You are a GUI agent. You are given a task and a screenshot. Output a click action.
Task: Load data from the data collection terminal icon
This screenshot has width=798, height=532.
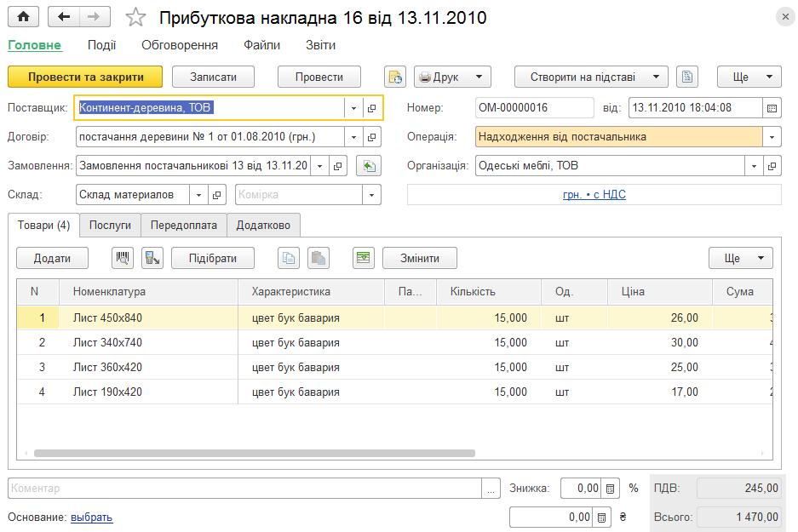[x=152, y=258]
